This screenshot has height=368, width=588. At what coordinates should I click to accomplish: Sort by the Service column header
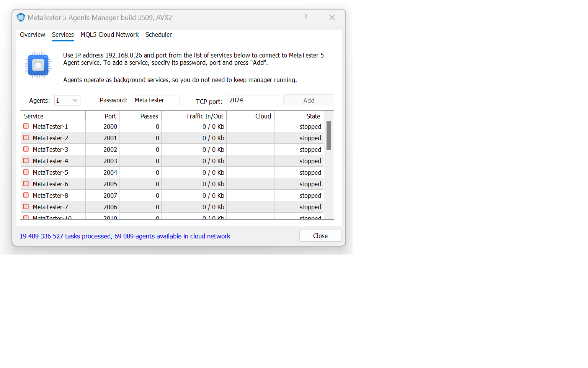pyautogui.click(x=53, y=116)
